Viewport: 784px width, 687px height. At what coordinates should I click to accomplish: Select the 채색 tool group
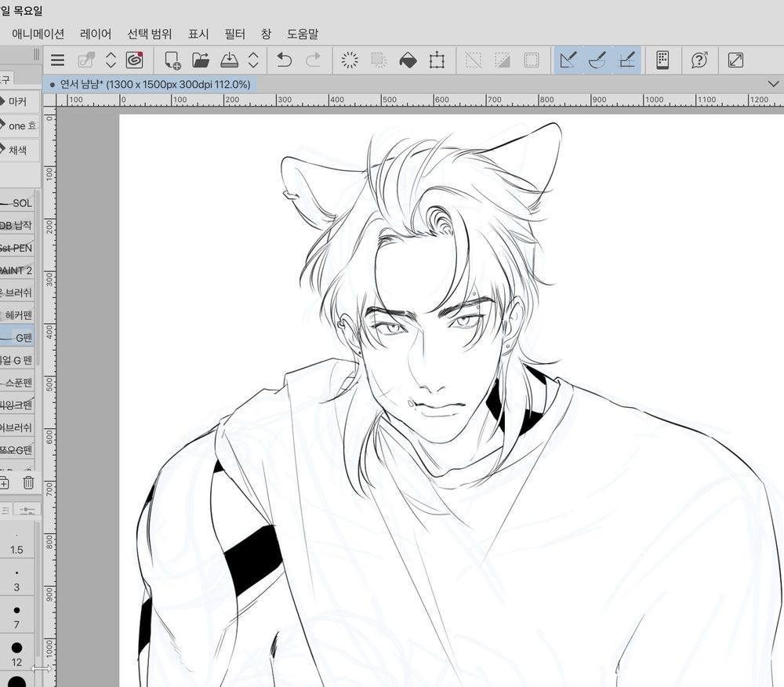(19, 150)
